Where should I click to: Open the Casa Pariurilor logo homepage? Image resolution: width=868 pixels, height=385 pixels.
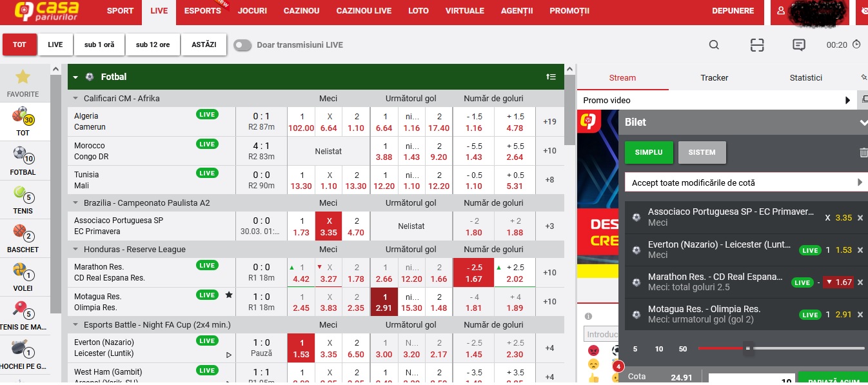(47, 11)
